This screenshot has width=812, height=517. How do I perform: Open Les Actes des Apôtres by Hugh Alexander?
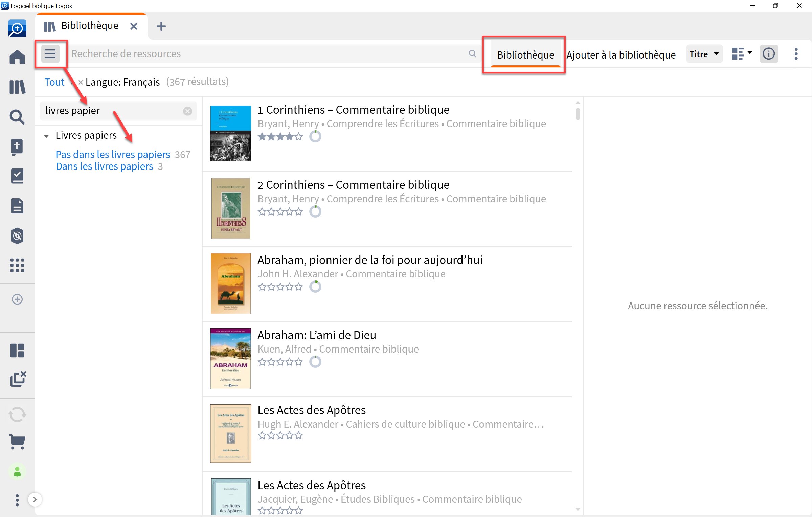click(311, 410)
